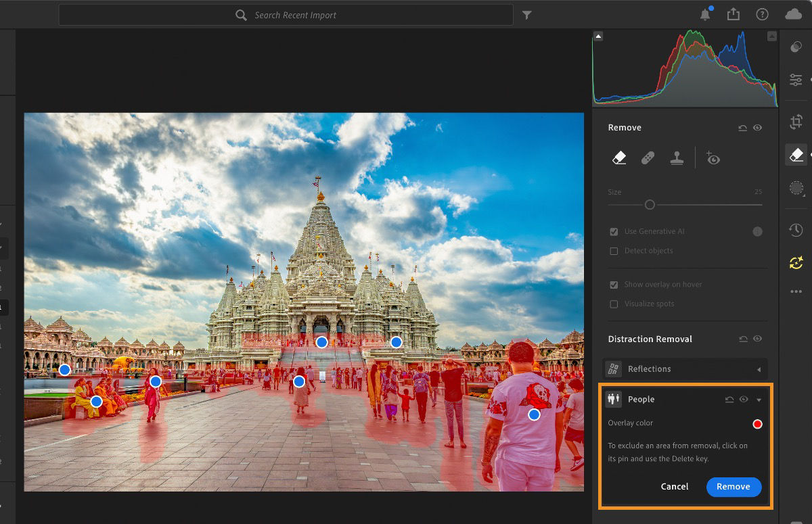The height and width of the screenshot is (524, 812).
Task: Open the History panel clock icon
Action: pyautogui.click(x=796, y=229)
